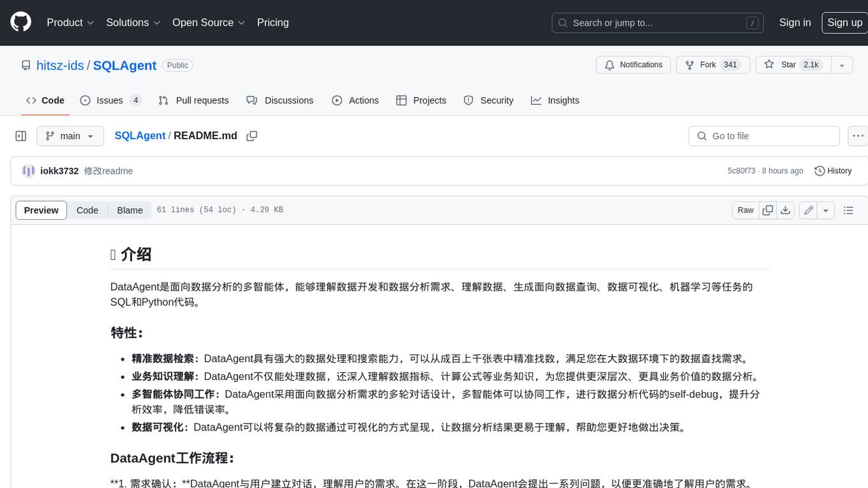This screenshot has height=488, width=868.
Task: Expand the Open Source menu
Action: 209,22
